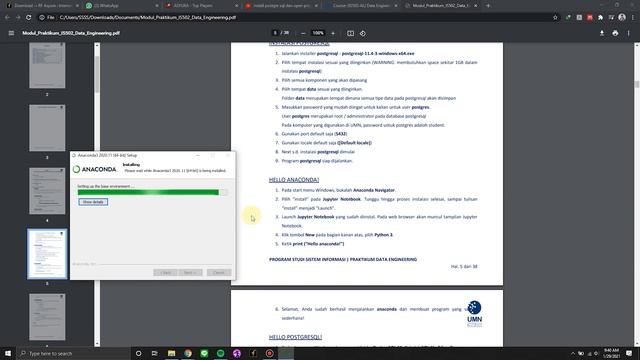The image size is (640, 360).
Task: Click the taskbar clock showing 9:40 AM
Action: coord(611,353)
